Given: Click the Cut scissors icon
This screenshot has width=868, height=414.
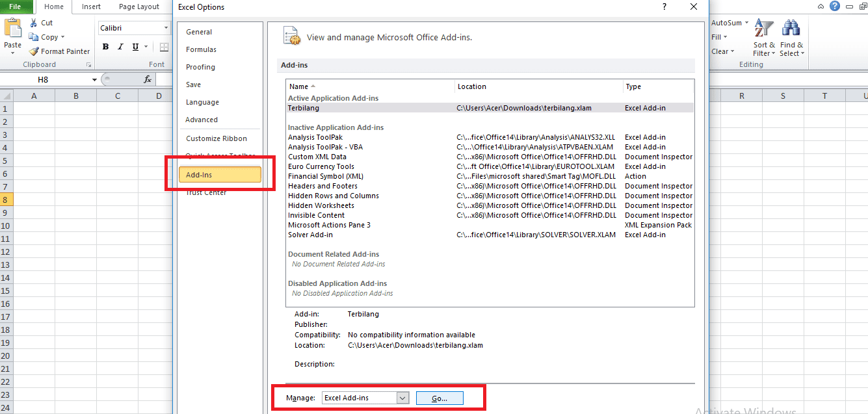Looking at the screenshot, I should click(x=33, y=23).
